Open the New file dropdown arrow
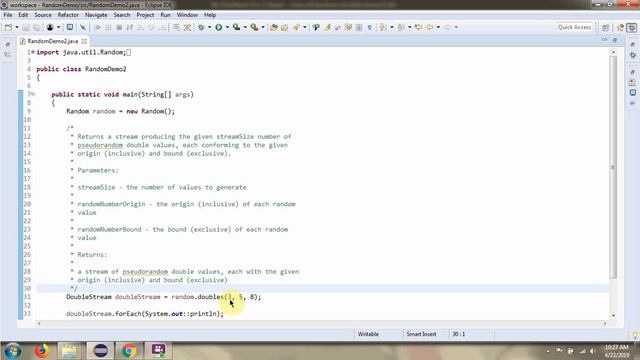 point(17,27)
